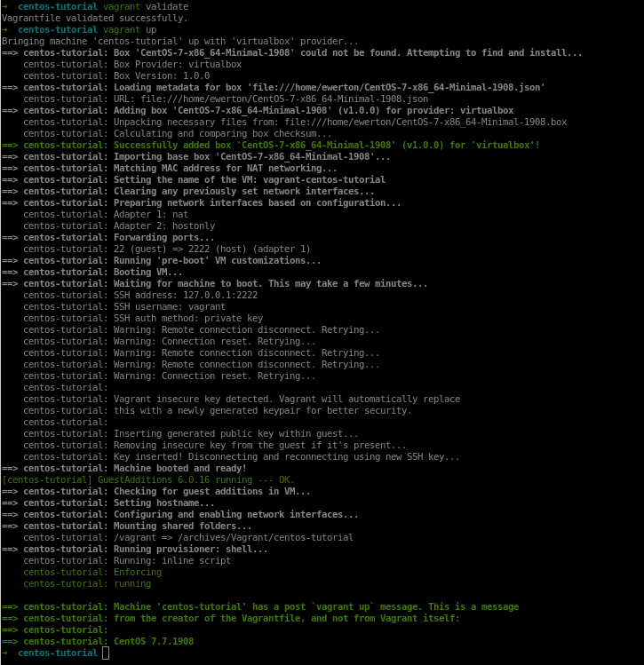
Task: Click 'this with a newly generated keypair' line
Action: [x=218, y=410]
